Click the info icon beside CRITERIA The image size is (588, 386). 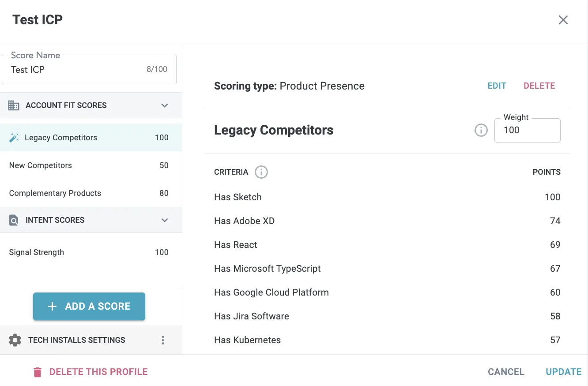click(x=261, y=172)
